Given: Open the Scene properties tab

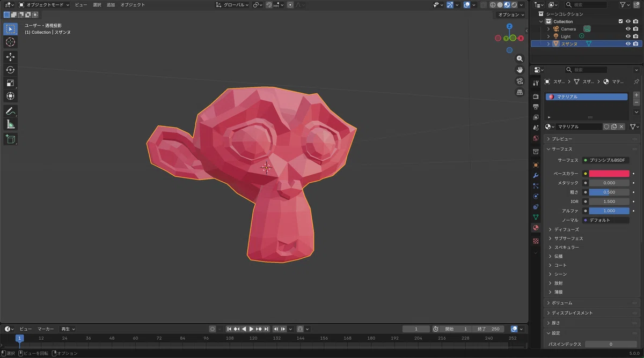Looking at the screenshot, I should [536, 128].
